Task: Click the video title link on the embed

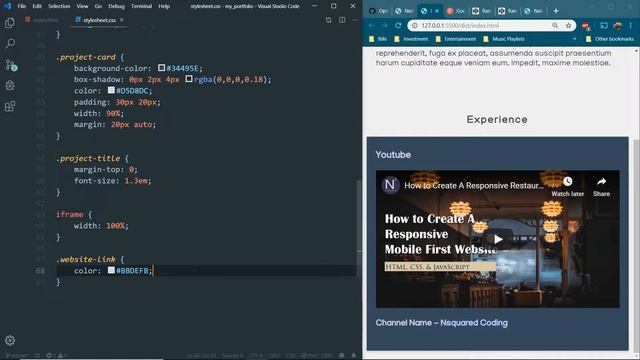Action: (x=474, y=186)
